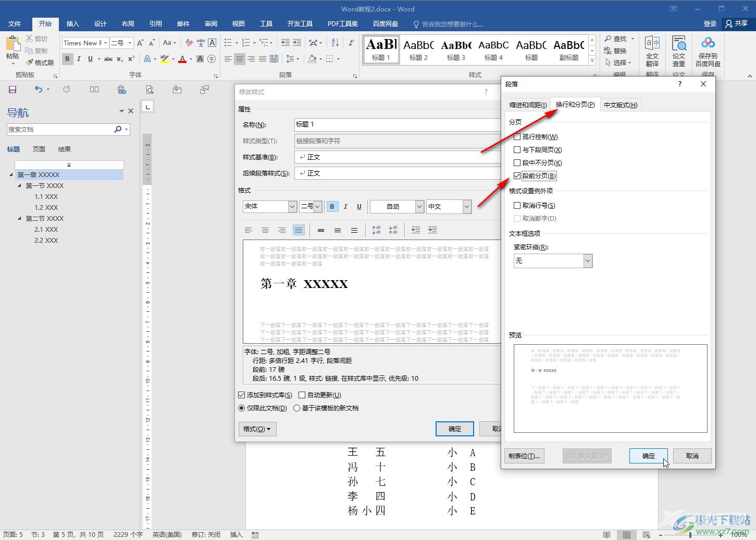Increase paragraph spacing in Modify Style dialog

pos(376,230)
